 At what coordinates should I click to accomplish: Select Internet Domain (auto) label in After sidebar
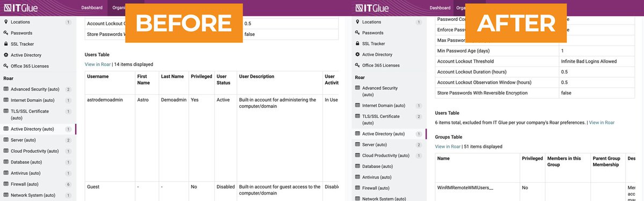coord(384,106)
